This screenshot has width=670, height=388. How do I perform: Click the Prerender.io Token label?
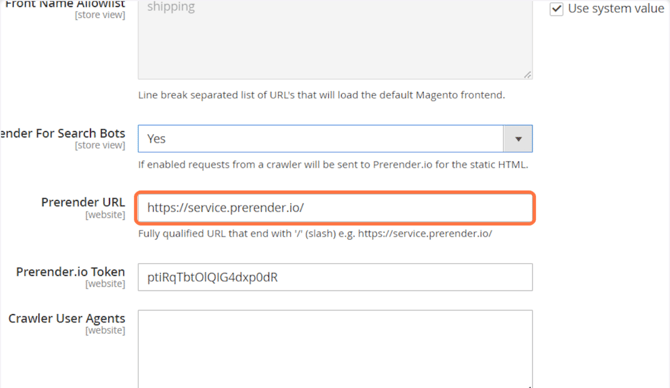(71, 272)
